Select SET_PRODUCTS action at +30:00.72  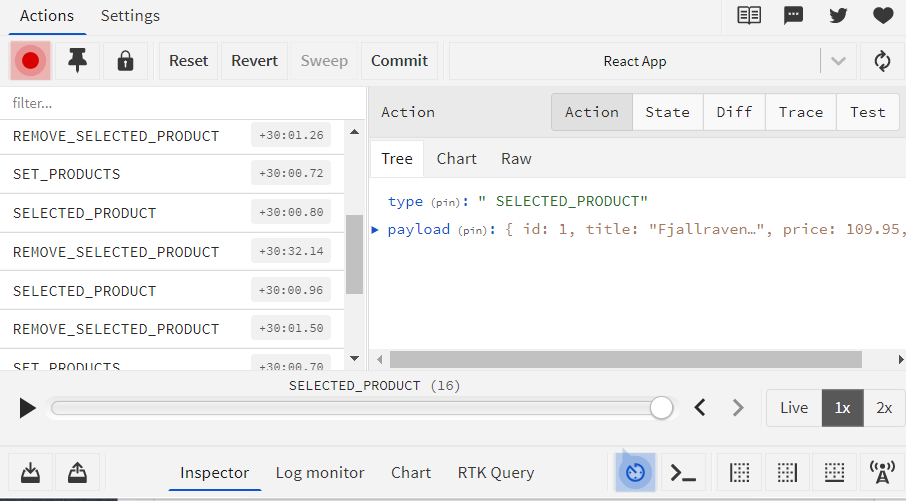[x=172, y=174]
